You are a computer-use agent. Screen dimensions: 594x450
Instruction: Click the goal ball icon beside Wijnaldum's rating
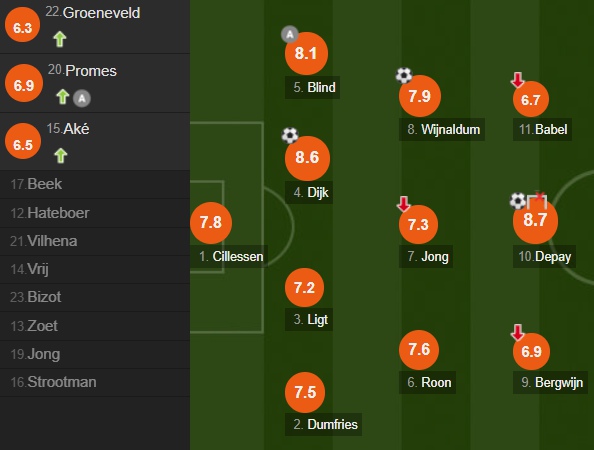pos(404,75)
